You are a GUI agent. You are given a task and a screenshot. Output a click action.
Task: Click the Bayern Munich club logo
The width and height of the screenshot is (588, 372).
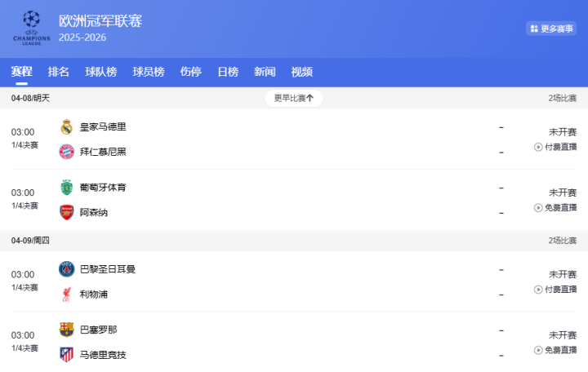tap(67, 152)
